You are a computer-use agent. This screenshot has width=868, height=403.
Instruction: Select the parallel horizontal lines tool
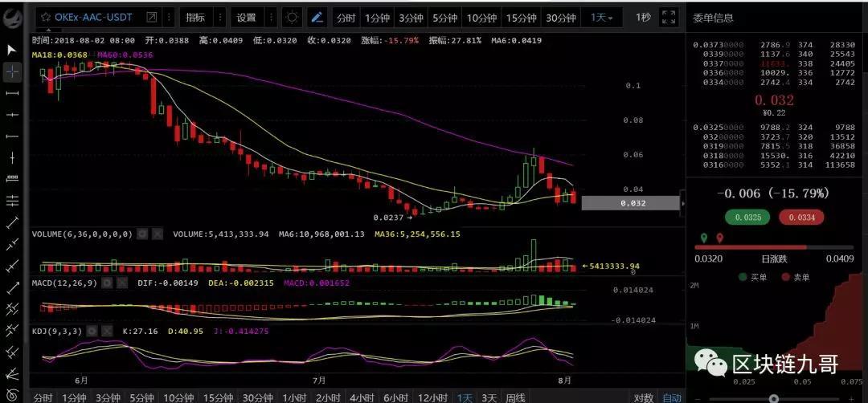click(12, 200)
